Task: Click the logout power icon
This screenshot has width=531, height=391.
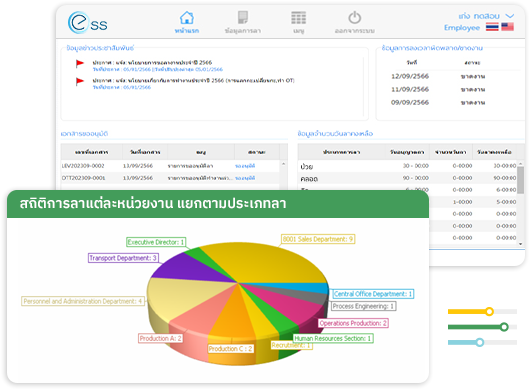Action: [x=354, y=18]
